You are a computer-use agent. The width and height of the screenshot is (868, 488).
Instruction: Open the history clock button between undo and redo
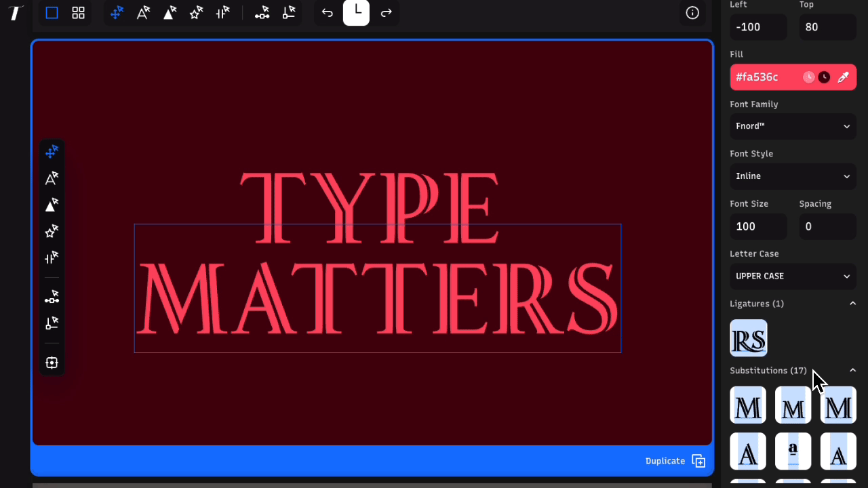(357, 12)
